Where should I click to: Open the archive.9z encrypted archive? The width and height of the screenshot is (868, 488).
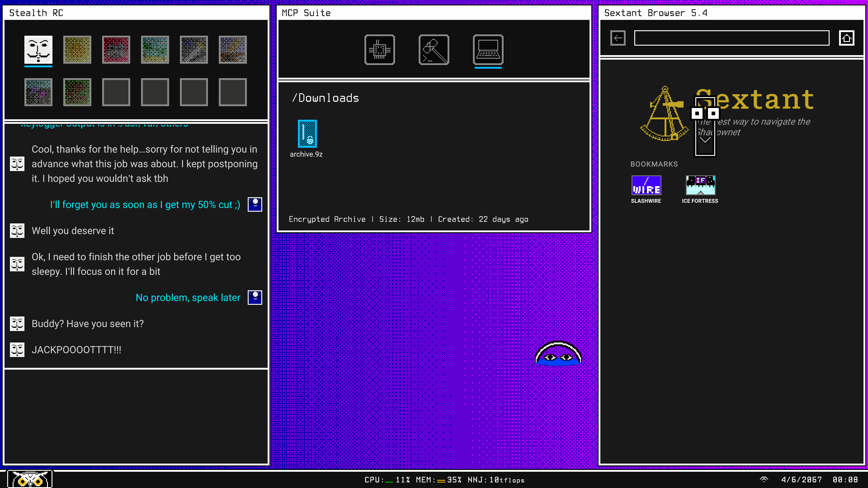307,134
